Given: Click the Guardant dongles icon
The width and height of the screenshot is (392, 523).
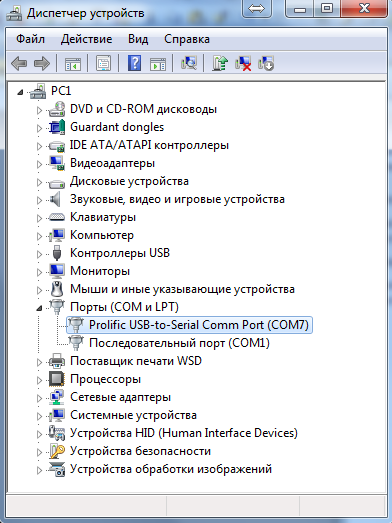Looking at the screenshot, I should pos(57,127).
